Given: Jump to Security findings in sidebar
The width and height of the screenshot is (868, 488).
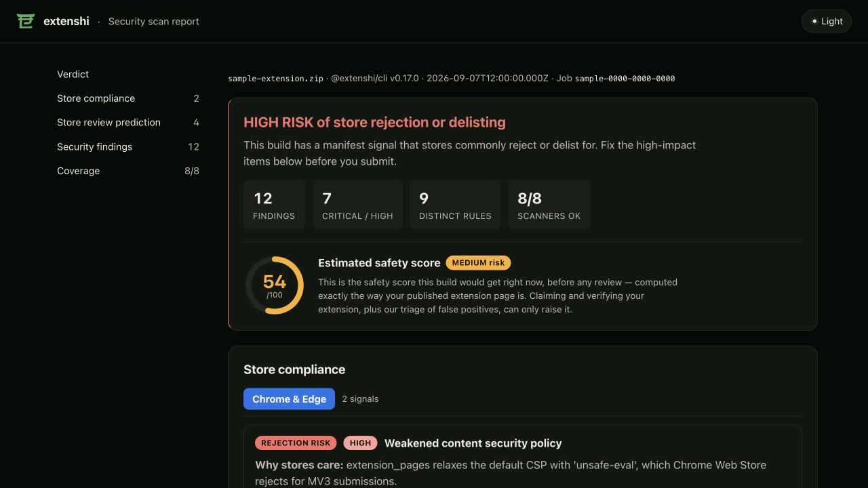Looking at the screenshot, I should coord(128,146).
